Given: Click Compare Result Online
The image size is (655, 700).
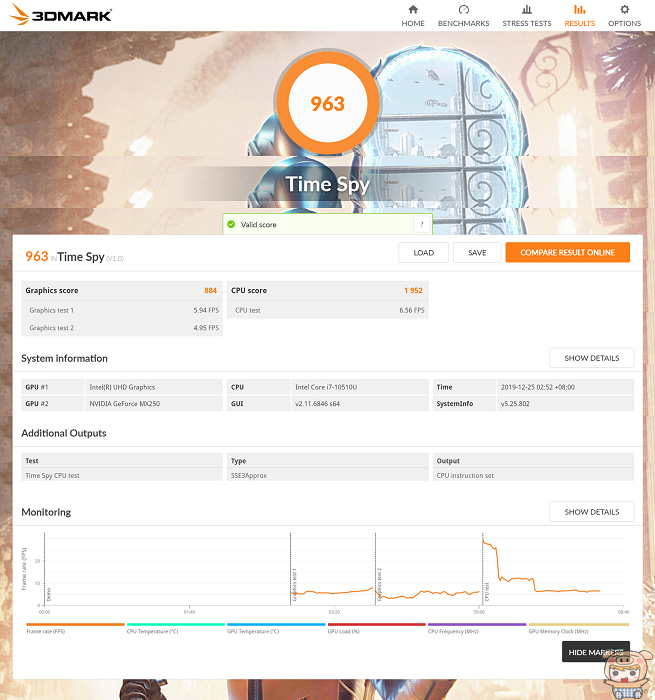Looking at the screenshot, I should (567, 253).
